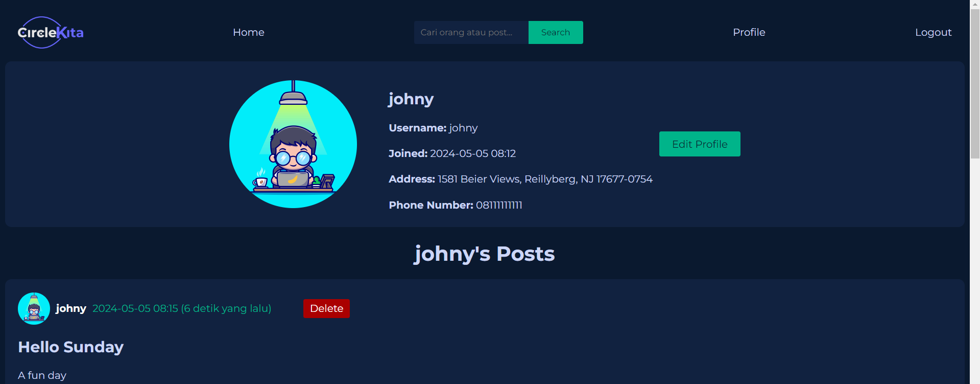Screen dimensions: 980x384
Task: Click the 'Username: johny' line
Action: (433, 128)
